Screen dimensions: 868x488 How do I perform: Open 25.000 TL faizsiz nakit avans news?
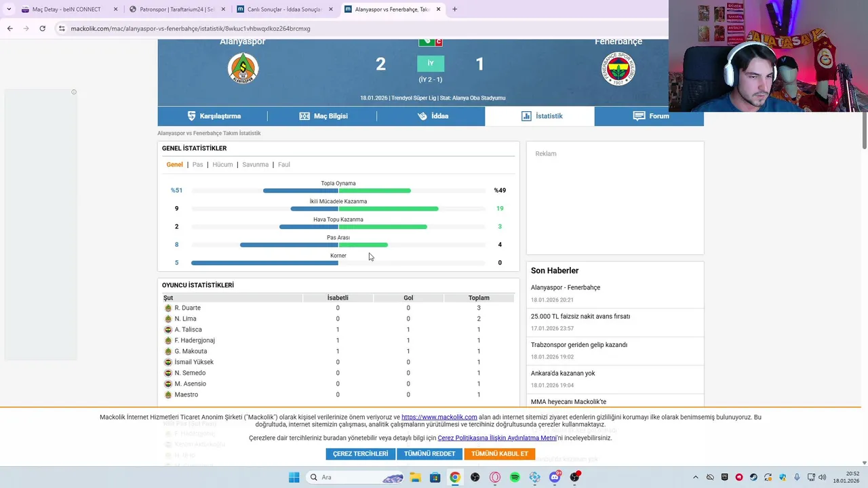click(580, 316)
